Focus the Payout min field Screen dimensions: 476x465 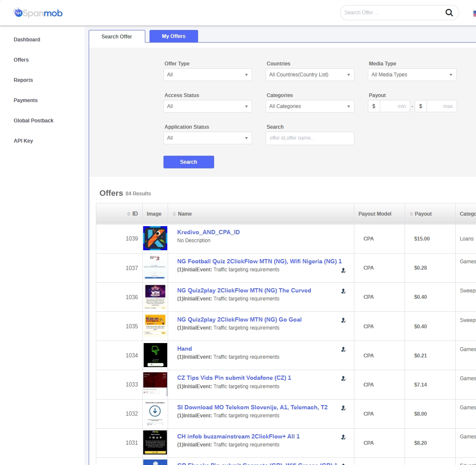pos(394,106)
